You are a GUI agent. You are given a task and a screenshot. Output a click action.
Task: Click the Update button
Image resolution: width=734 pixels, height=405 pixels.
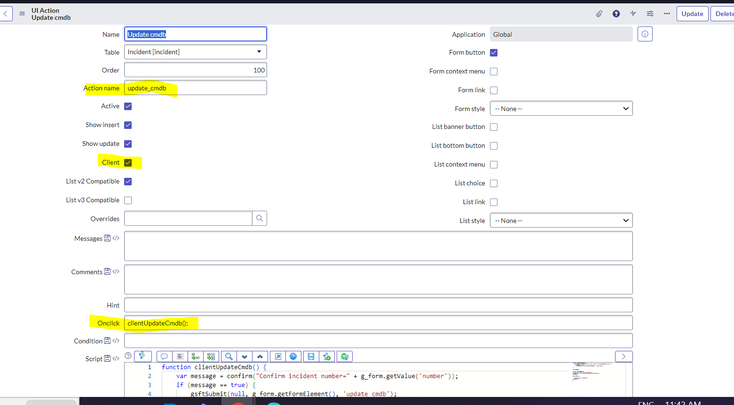(692, 14)
